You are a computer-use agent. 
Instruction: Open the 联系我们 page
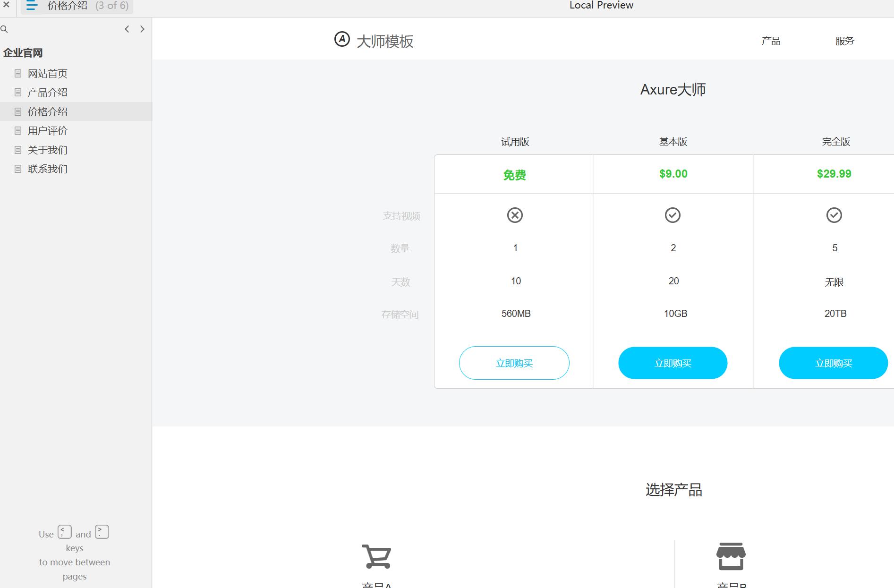47,169
